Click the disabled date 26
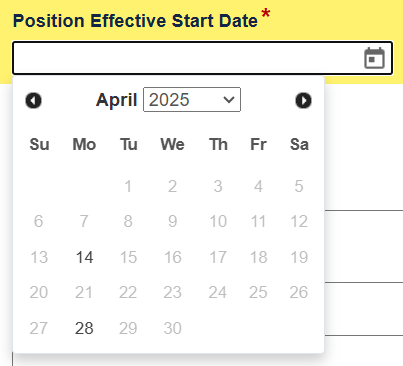Viewport: 403px width, 366px height. tap(299, 292)
